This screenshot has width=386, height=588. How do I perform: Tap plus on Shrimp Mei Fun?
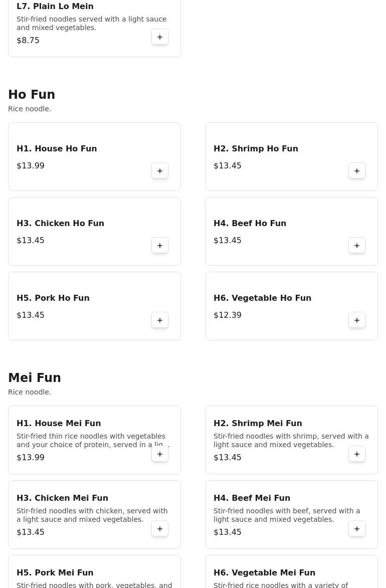coord(357,454)
